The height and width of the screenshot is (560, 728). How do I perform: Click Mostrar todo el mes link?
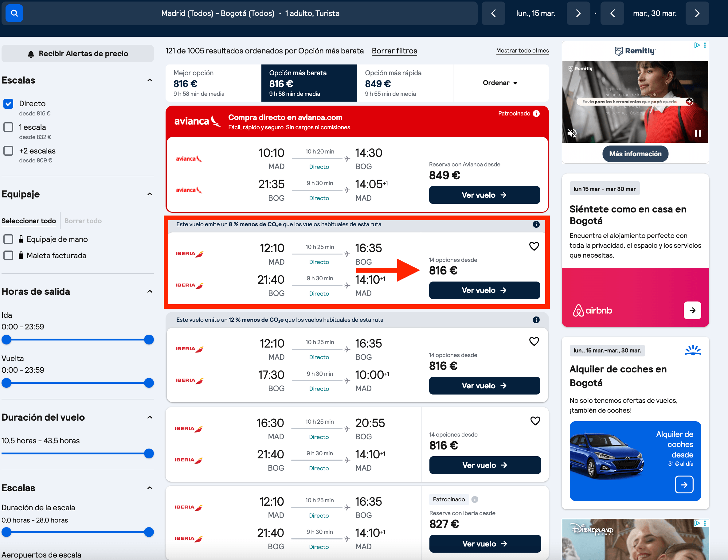coord(522,51)
